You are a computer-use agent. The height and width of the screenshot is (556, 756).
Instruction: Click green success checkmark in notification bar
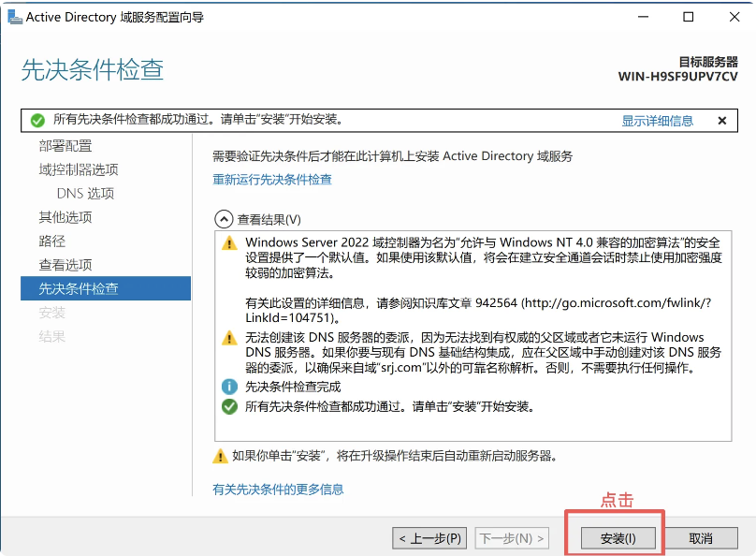[x=37, y=121]
